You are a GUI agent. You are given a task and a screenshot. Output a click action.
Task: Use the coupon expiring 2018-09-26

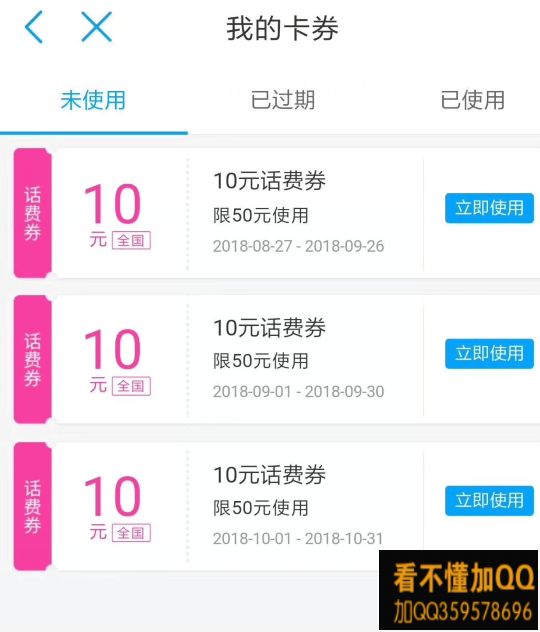(489, 208)
